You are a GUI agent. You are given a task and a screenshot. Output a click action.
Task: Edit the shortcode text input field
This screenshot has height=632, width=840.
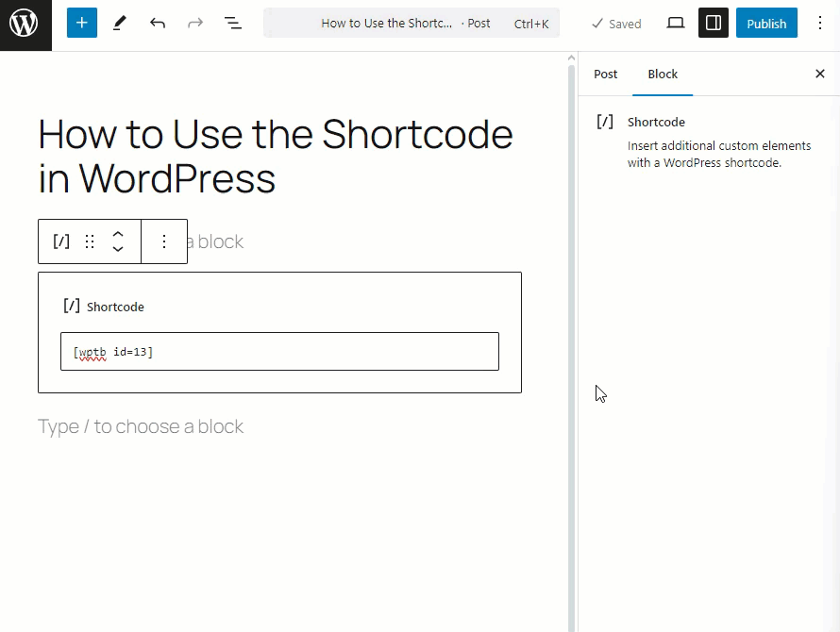point(279,351)
